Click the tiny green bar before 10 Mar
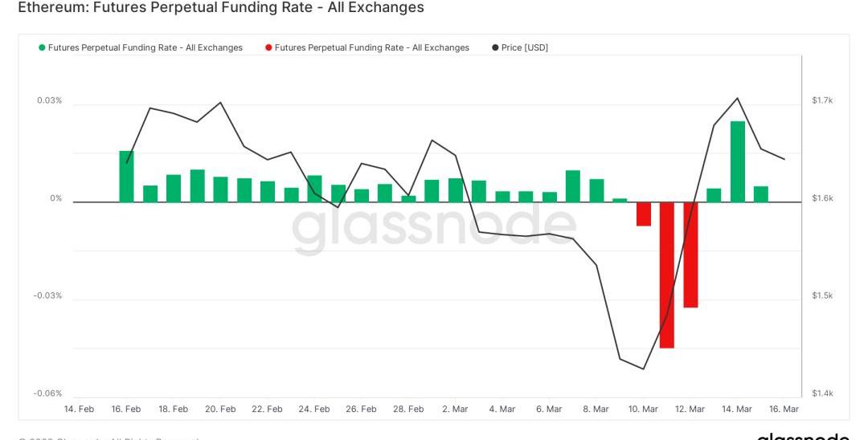The width and height of the screenshot is (868, 440). point(620,200)
